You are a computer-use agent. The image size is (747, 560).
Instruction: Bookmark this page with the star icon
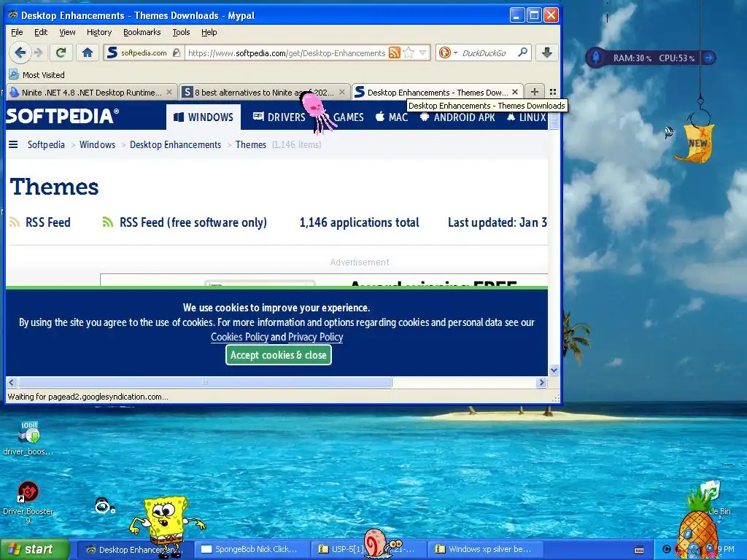pos(409,52)
